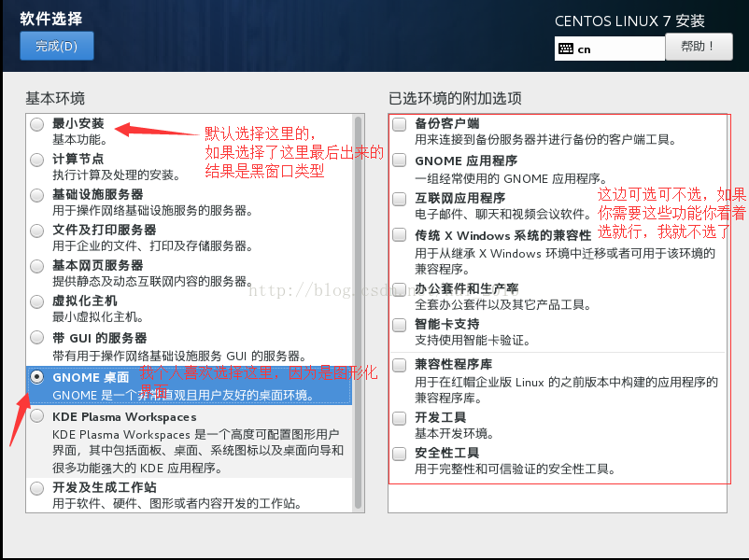Image resolution: width=749 pixels, height=560 pixels.
Task: Click the 完成(D) done button
Action: point(56,46)
